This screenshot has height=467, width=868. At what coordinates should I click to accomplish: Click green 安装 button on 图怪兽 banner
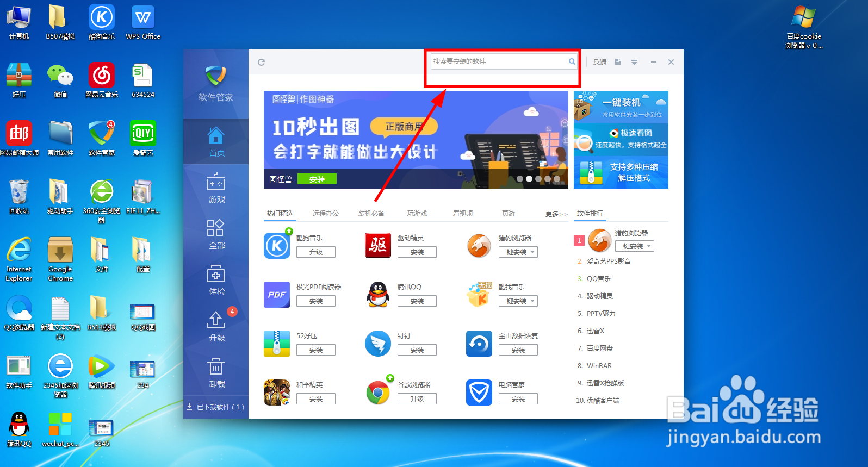coord(317,179)
